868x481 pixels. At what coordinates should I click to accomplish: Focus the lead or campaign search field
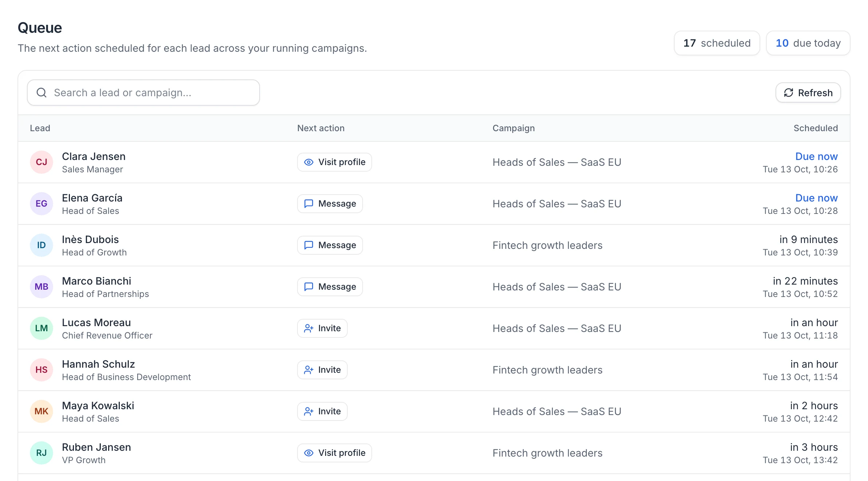point(143,93)
